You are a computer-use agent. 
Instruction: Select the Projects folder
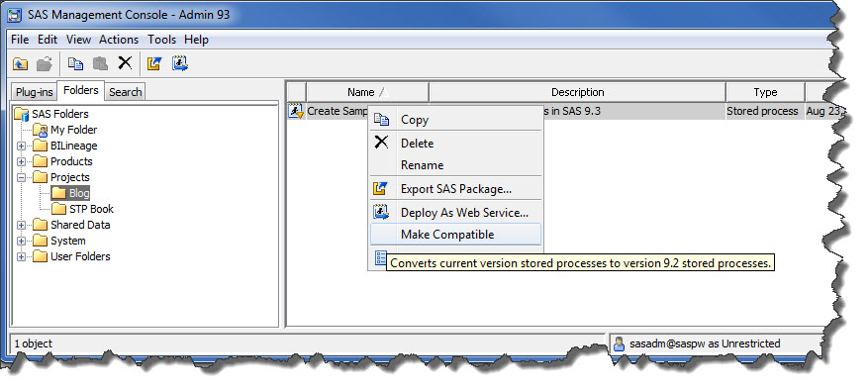69,178
